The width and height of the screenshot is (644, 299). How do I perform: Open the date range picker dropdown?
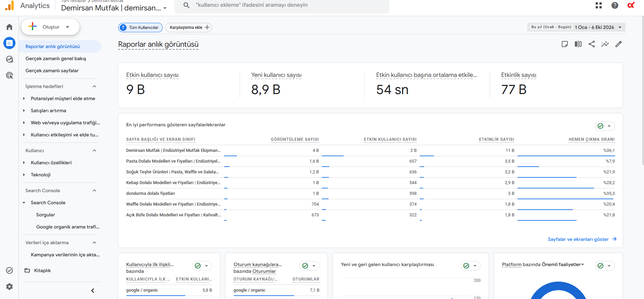tap(576, 27)
